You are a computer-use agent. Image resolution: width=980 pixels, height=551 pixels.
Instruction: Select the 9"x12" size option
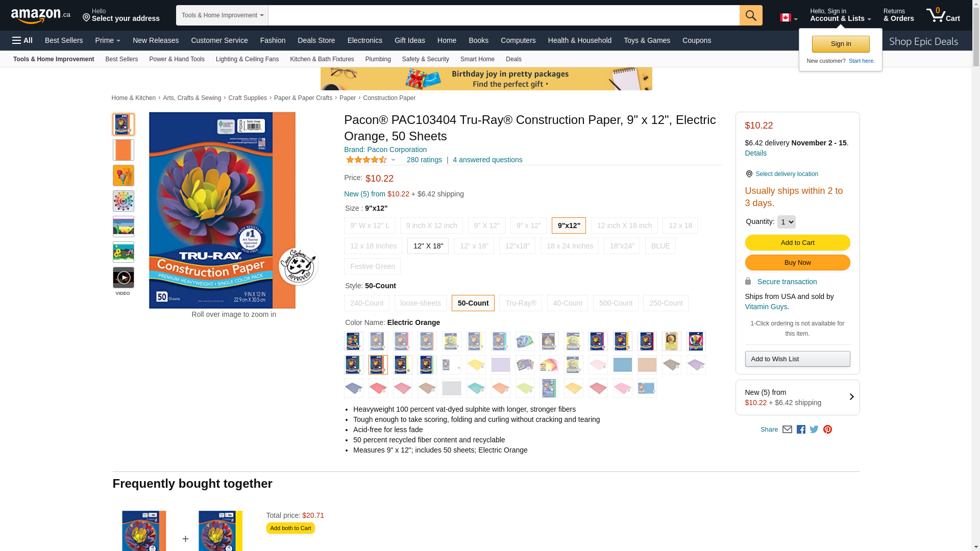click(569, 226)
